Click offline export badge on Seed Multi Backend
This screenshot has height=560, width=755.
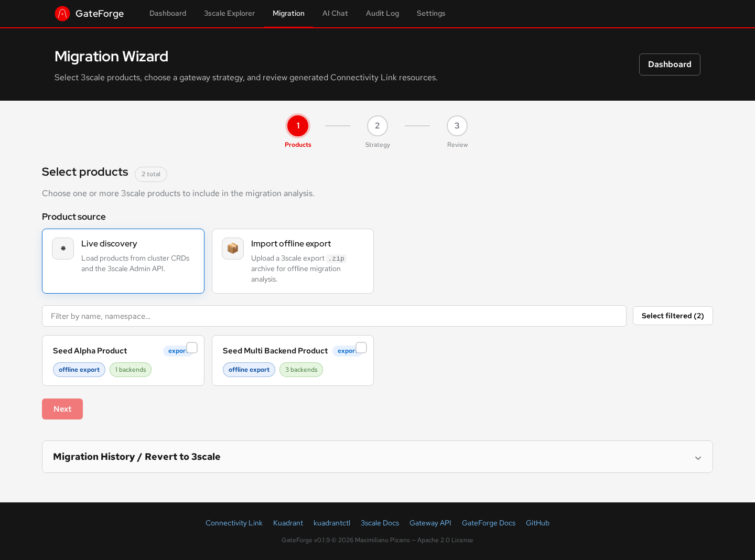click(x=249, y=370)
